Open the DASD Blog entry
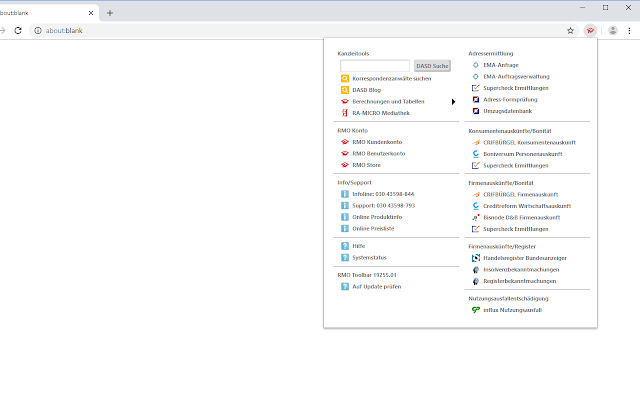 367,90
